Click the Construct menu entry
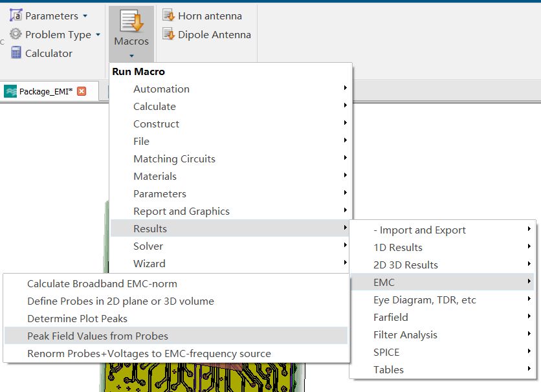This screenshot has height=392, width=541. 230,124
